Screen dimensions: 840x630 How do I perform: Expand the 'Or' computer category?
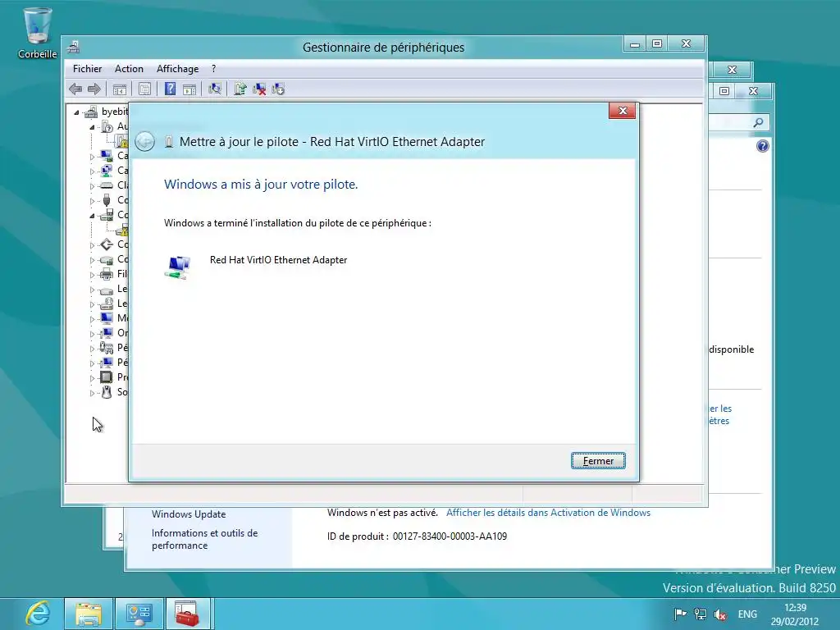click(92, 334)
